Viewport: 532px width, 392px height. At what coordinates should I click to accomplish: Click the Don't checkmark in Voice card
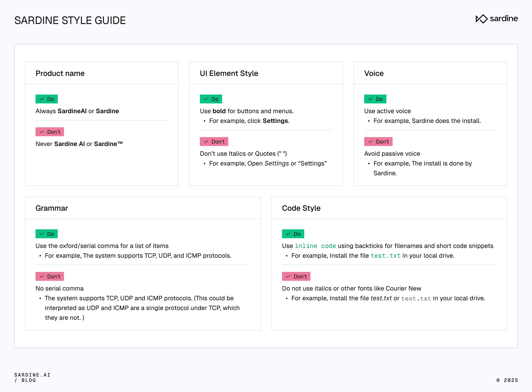click(370, 142)
